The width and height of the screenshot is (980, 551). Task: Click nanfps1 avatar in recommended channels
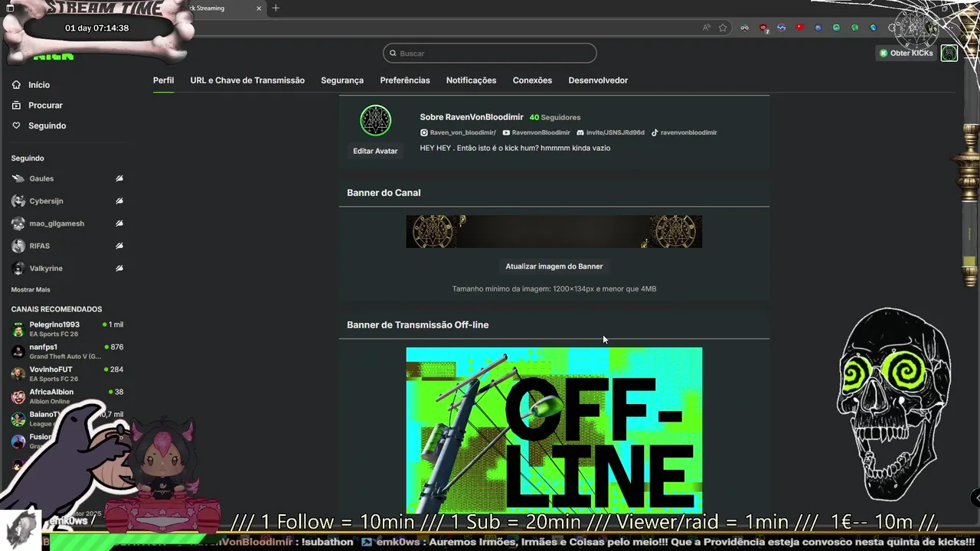tap(18, 351)
